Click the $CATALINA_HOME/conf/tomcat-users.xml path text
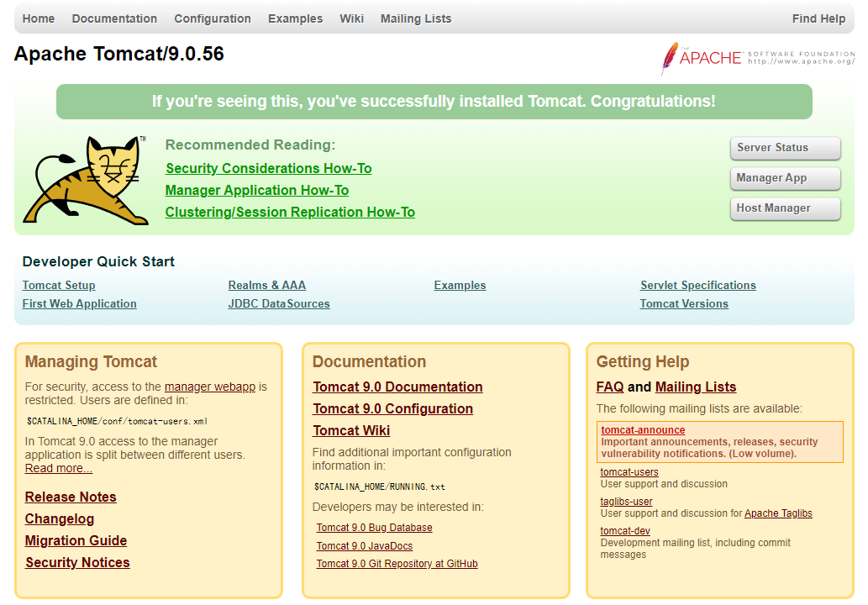This screenshot has width=868, height=605. [117, 421]
